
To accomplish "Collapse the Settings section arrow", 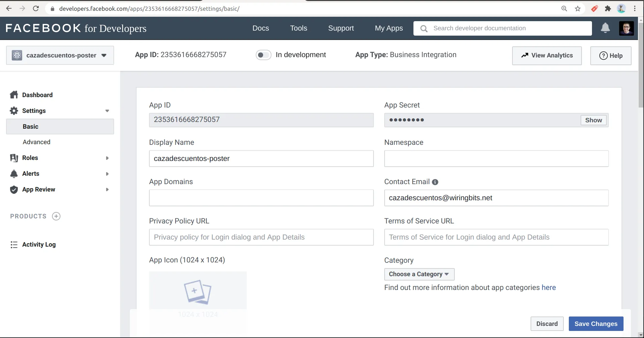I will pyautogui.click(x=107, y=111).
